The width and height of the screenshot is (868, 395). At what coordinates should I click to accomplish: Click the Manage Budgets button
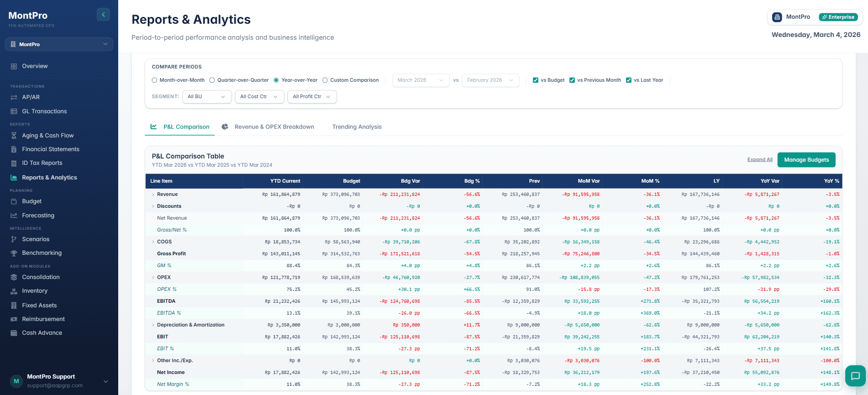tap(806, 160)
